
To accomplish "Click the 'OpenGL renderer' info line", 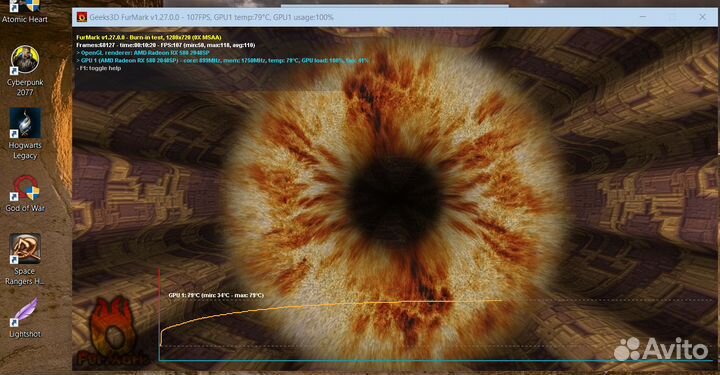I will click(x=143, y=53).
